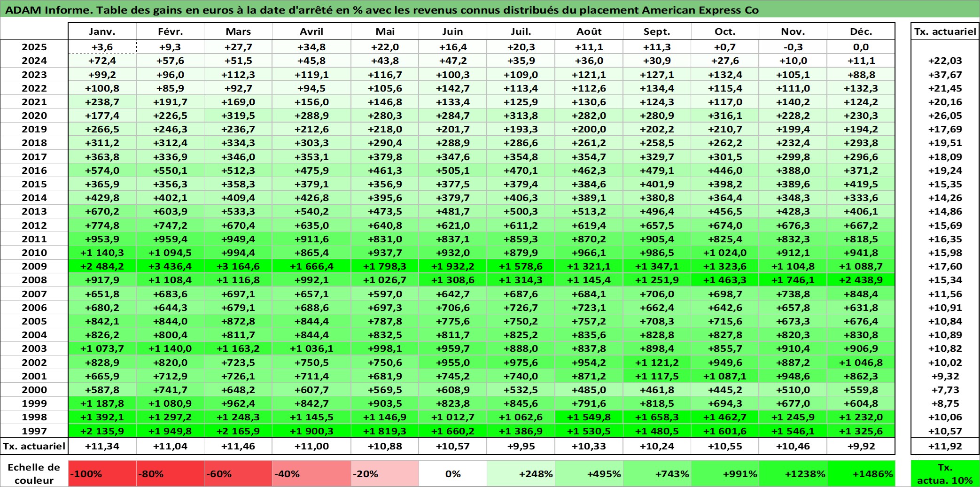980x487 pixels.
Task: Click the 2016 row label
Action: click(34, 170)
